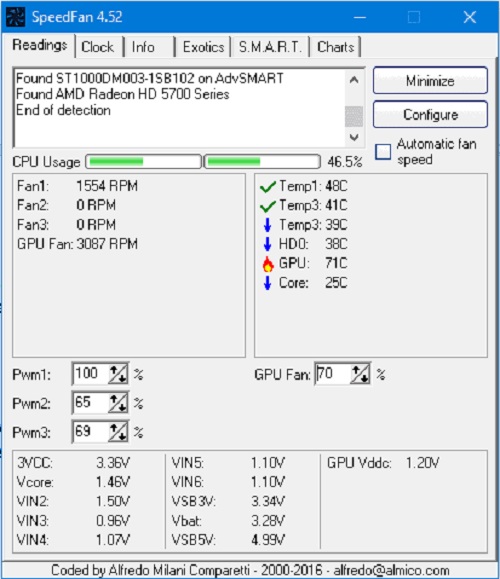Click the GPU Fan 3087 RPM reading
This screenshot has width=500, height=579.
click(78, 244)
